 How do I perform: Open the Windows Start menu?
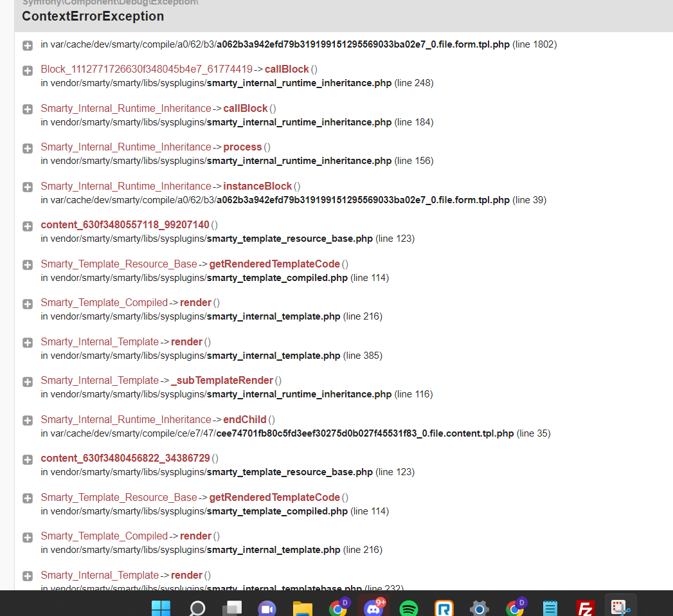pyautogui.click(x=161, y=608)
